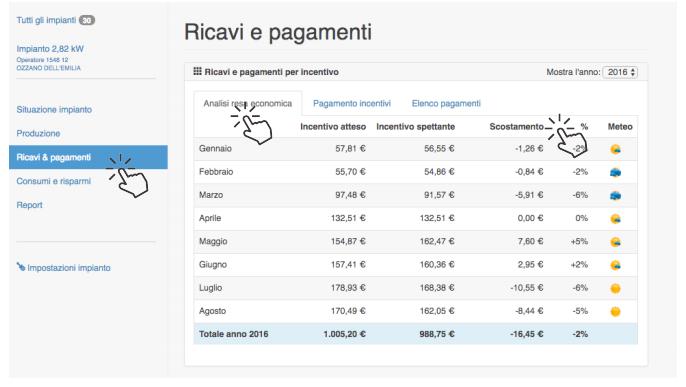Open the Elenco pagamenti tab
The image size is (686, 387).
pos(446,104)
